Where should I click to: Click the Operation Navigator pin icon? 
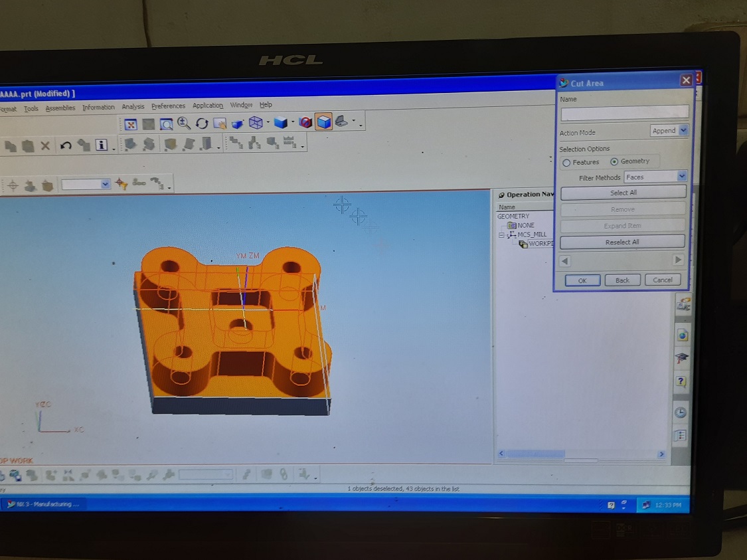coord(501,195)
